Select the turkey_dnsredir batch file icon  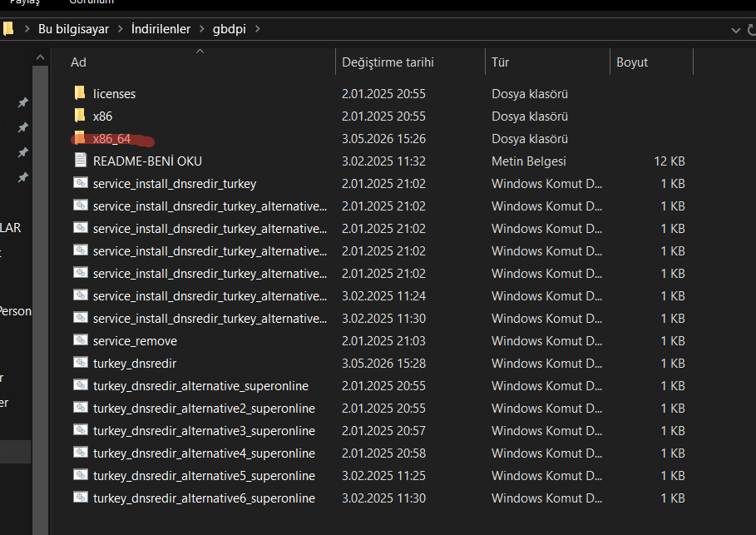coord(81,362)
